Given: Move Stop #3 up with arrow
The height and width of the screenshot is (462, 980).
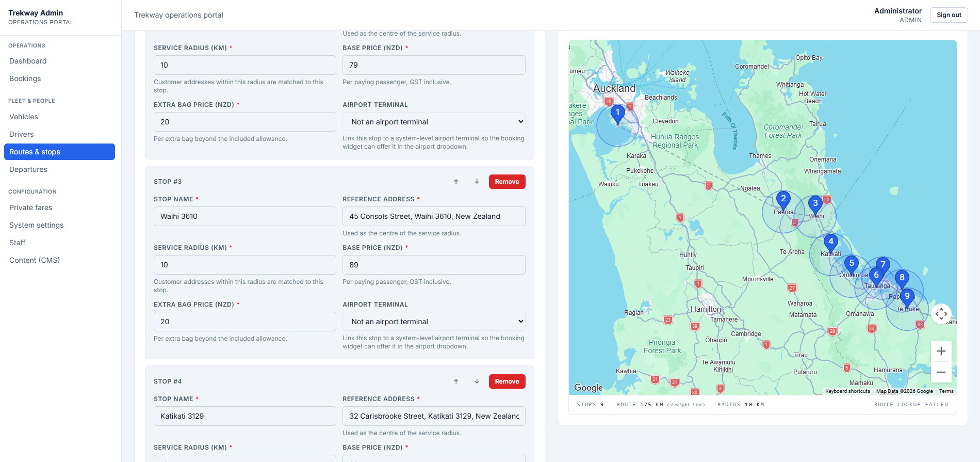Looking at the screenshot, I should coord(456,182).
